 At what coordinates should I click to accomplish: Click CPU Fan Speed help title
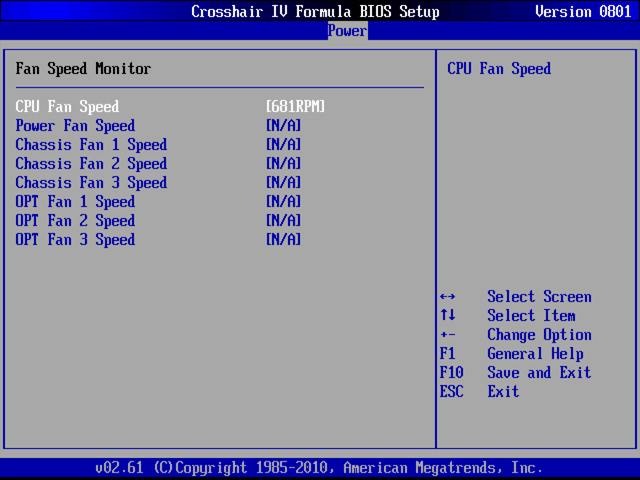499,69
